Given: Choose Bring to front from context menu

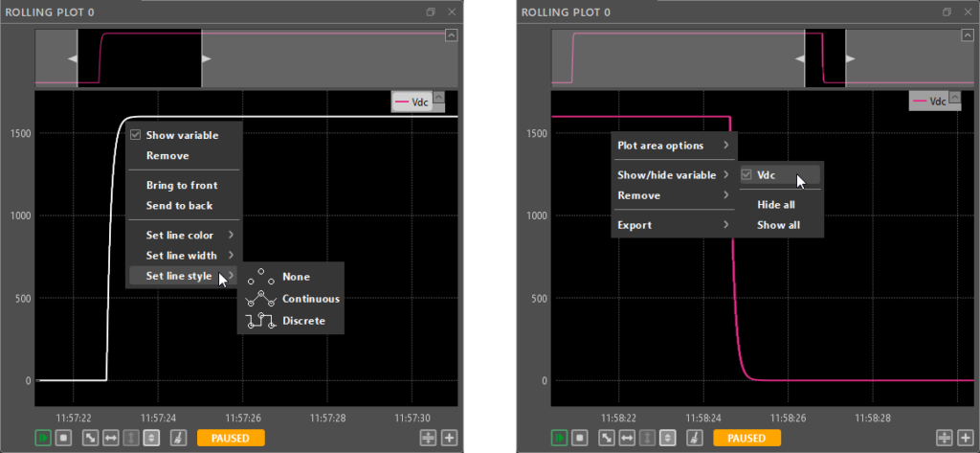Looking at the screenshot, I should click(181, 185).
